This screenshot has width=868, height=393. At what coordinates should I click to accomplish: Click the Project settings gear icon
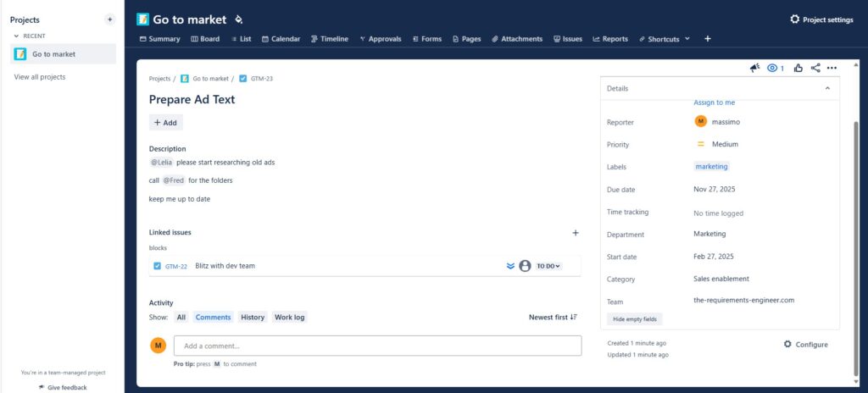(x=794, y=19)
